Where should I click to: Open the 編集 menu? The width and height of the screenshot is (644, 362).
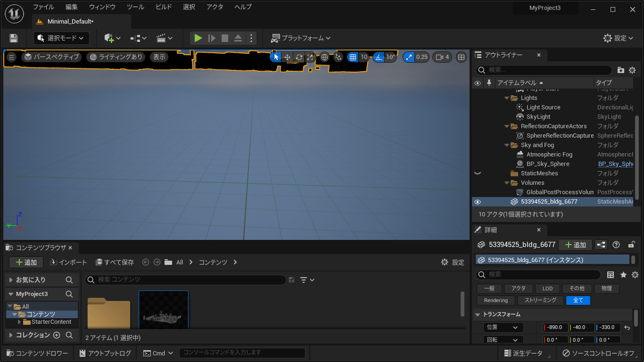(72, 7)
